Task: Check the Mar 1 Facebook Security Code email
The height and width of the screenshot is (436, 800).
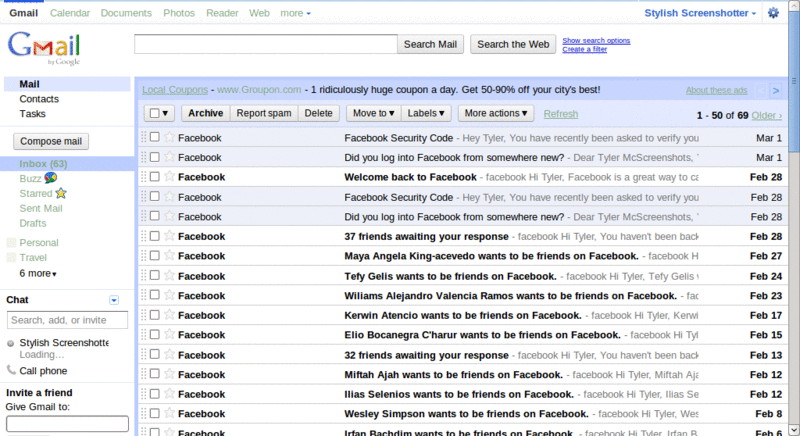Action: pyautogui.click(x=155, y=137)
